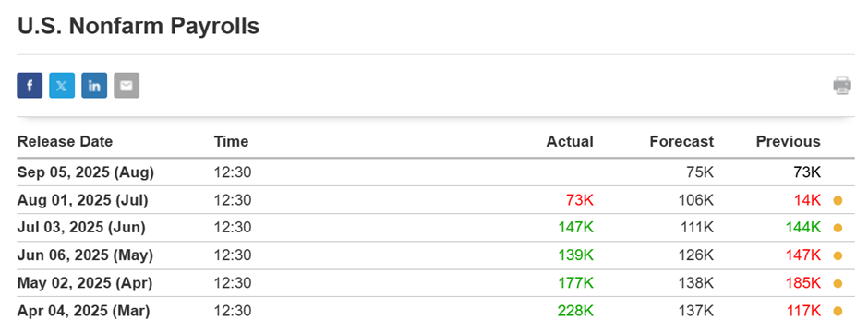Click revision dot on Aug 01 row
Image resolution: width=868 pixels, height=332 pixels.
(838, 200)
